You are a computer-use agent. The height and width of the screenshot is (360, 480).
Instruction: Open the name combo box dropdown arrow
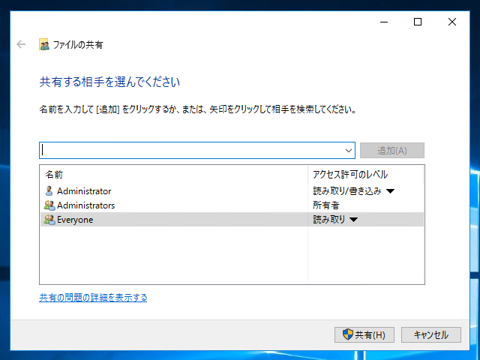[349, 150]
